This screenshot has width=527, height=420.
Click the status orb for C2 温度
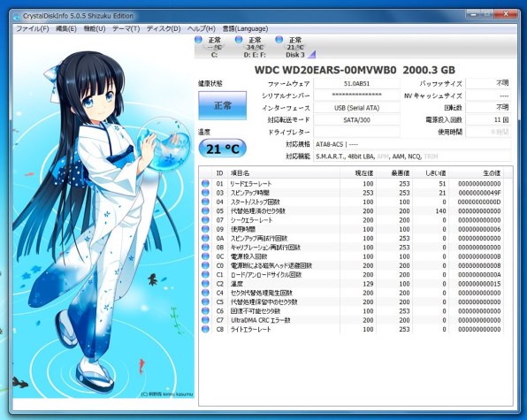[x=205, y=284]
